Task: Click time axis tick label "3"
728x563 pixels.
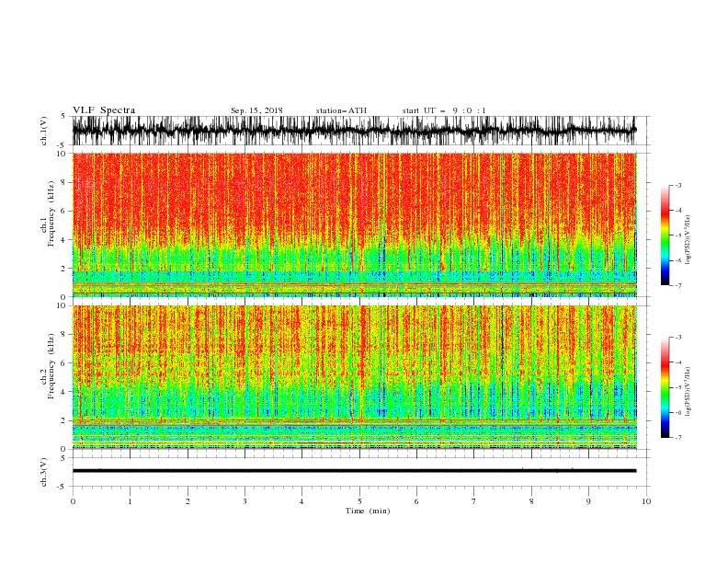Action: [x=245, y=501]
